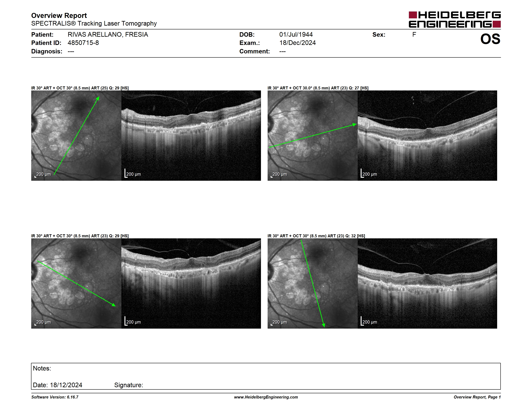Click 200 µm scale marker in bottom-right fundus
Image resolution: width=532 pixels, height=411 pixels.
279,322
